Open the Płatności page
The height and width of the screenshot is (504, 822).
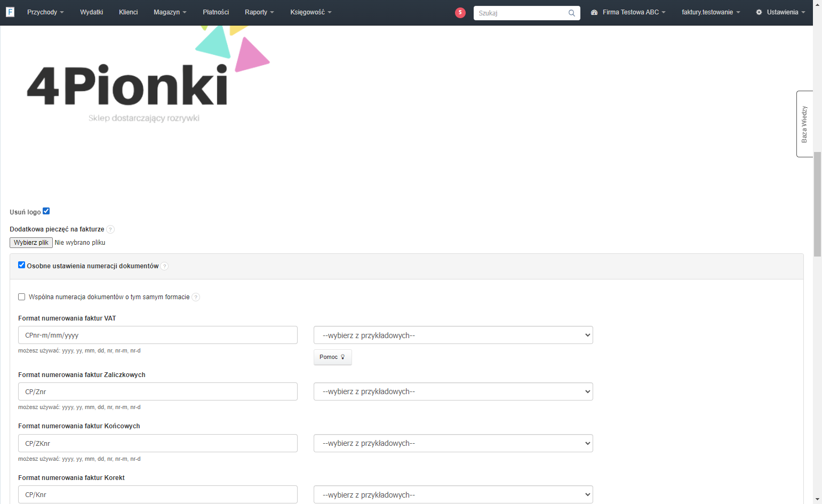point(216,12)
